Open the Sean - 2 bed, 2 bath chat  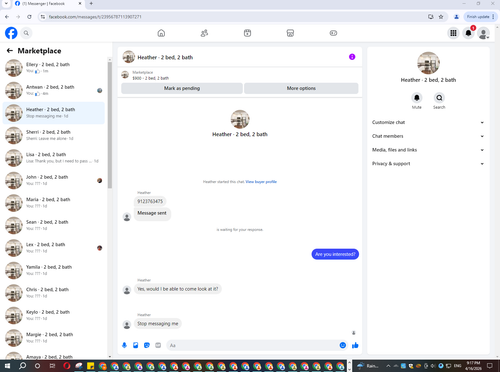(x=54, y=225)
